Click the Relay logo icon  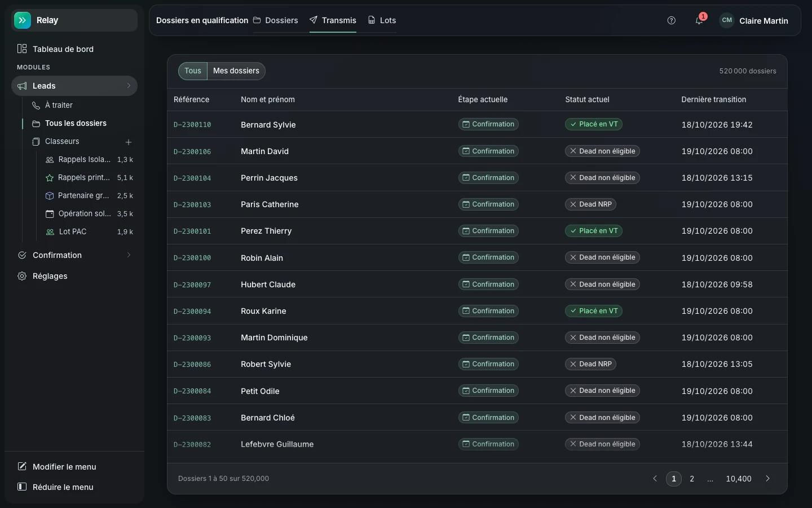(x=23, y=20)
